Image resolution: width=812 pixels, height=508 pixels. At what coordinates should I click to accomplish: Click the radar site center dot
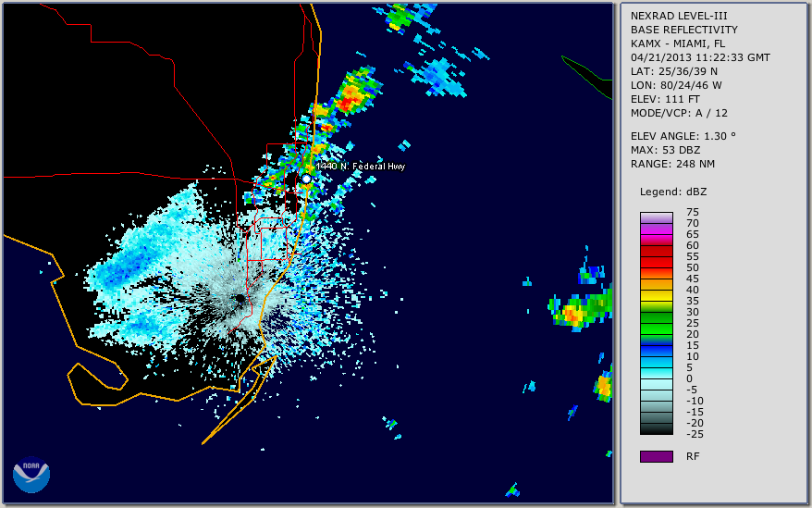(x=240, y=299)
